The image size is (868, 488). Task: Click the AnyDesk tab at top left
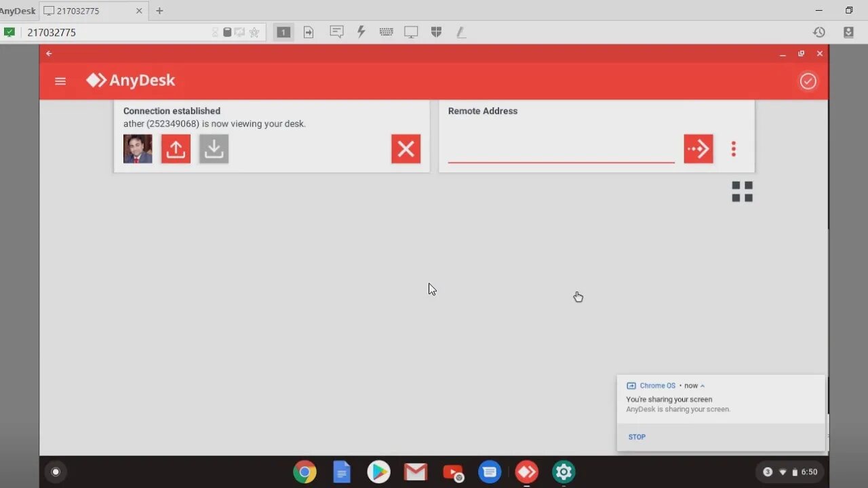coord(18,11)
